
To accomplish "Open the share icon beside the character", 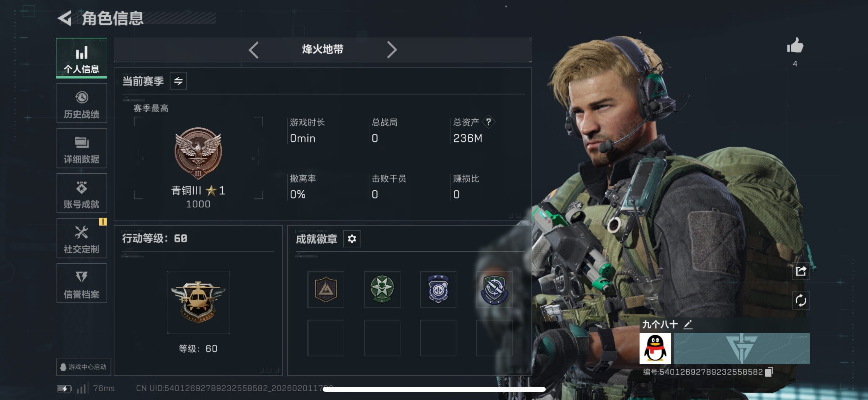I will pos(801,271).
